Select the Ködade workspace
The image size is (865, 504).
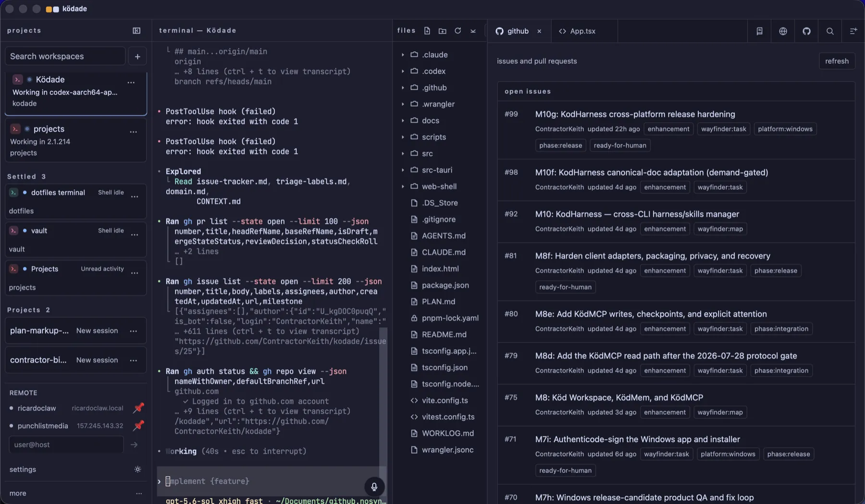tap(76, 93)
